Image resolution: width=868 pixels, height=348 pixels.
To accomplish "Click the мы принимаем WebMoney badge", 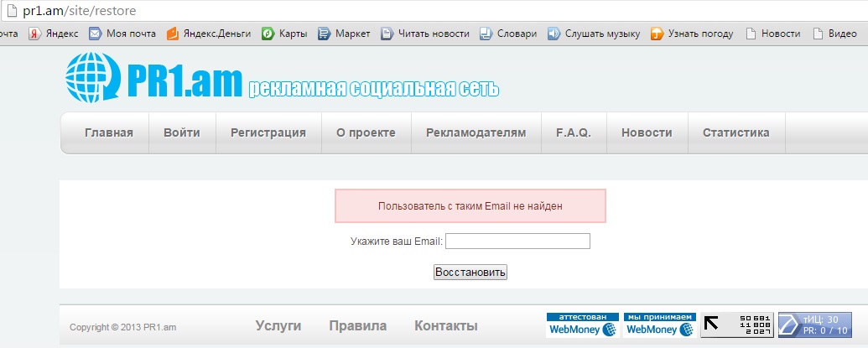I will pos(660,325).
